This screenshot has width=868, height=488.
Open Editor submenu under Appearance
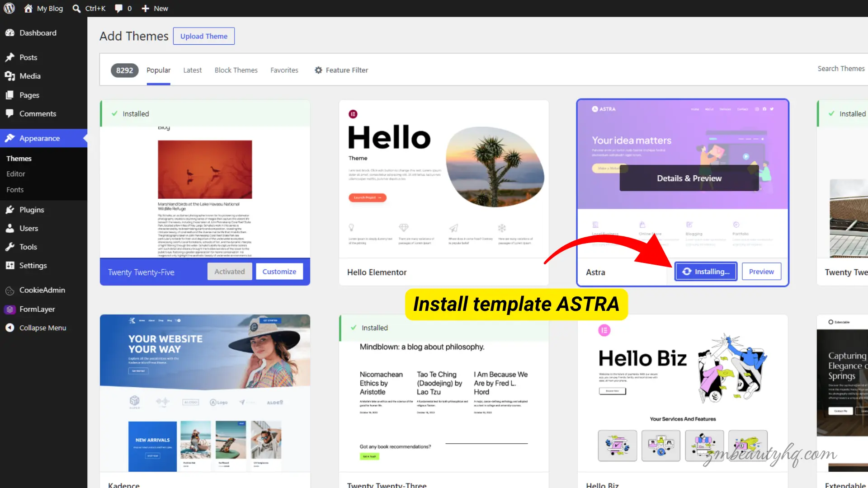(x=16, y=174)
